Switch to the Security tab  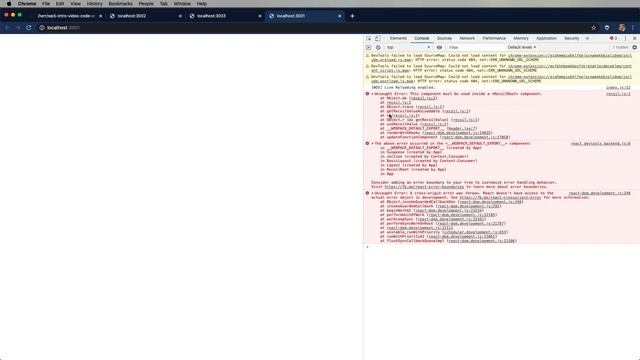[x=571, y=38]
